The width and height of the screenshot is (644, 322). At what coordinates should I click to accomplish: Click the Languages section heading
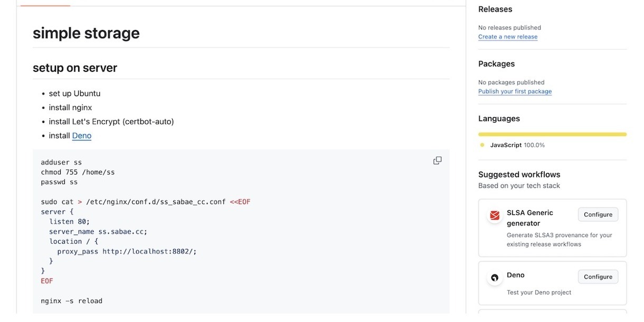(499, 119)
